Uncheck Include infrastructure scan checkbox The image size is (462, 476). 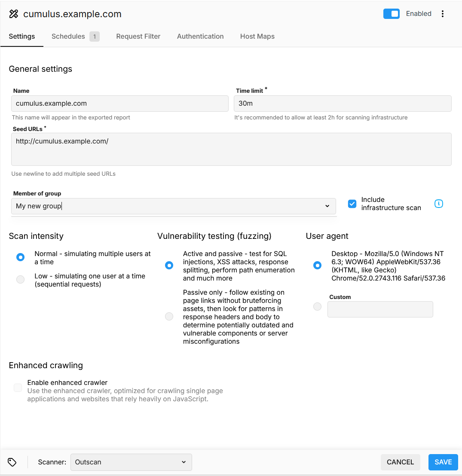(352, 204)
